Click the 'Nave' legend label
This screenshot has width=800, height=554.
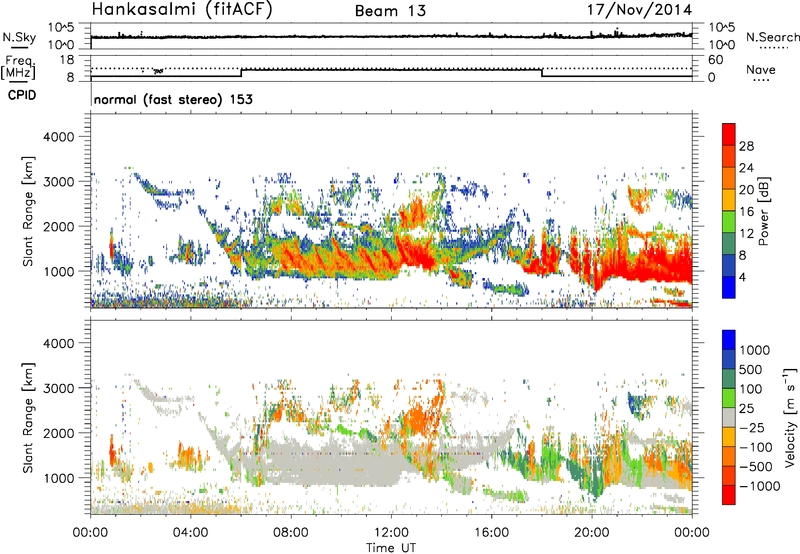pyautogui.click(x=760, y=69)
